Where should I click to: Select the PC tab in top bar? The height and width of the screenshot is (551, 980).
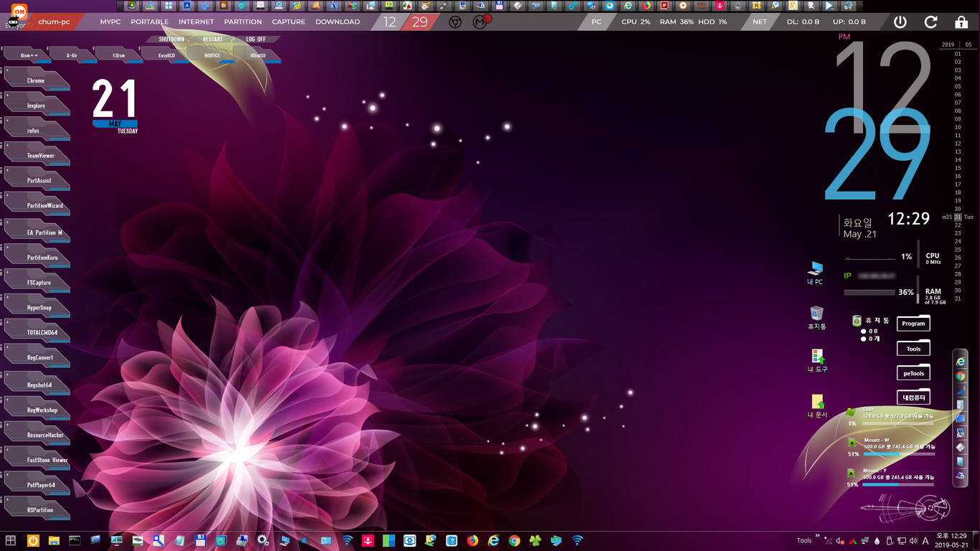click(x=597, y=22)
